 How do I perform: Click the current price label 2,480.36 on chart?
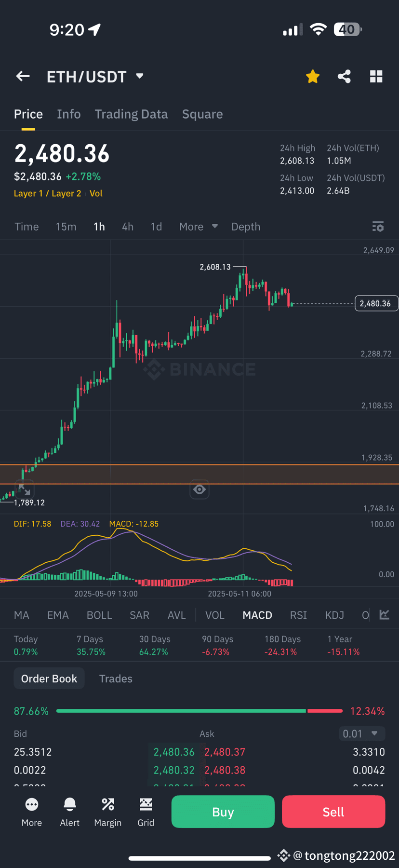pos(376,303)
